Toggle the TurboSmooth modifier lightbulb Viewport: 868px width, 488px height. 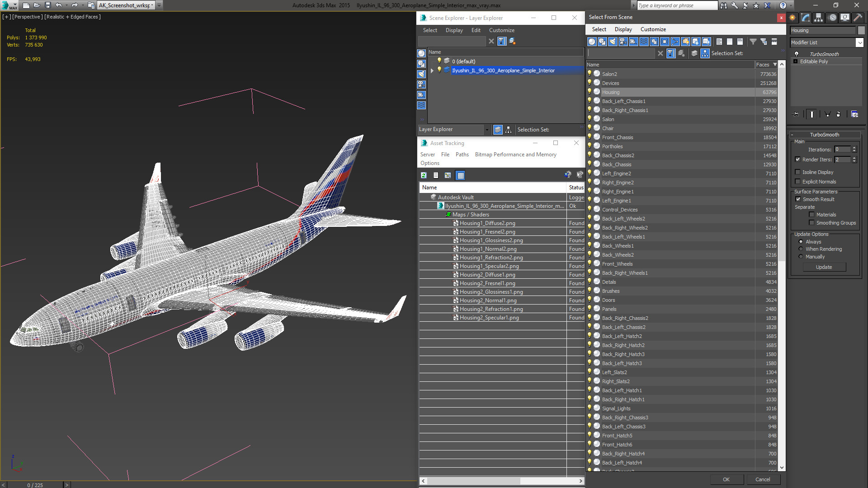[797, 54]
